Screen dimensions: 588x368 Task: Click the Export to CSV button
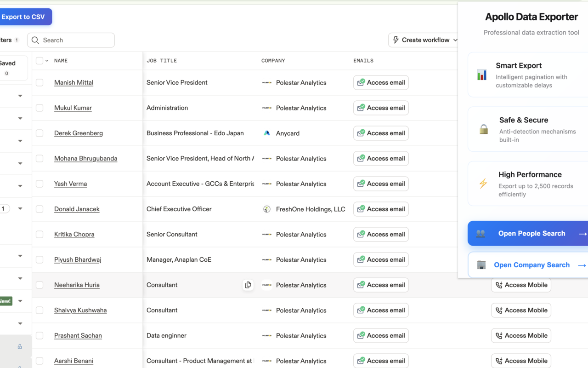24,17
